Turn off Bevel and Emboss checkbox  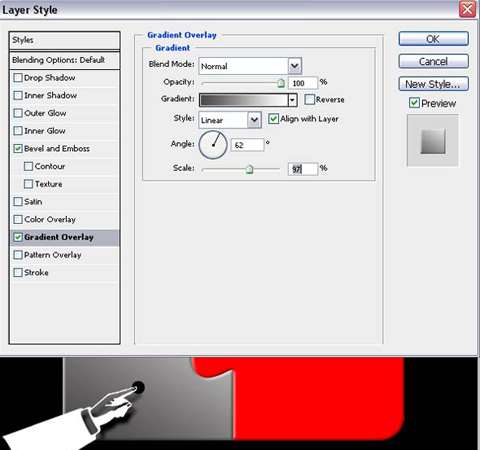point(18,149)
